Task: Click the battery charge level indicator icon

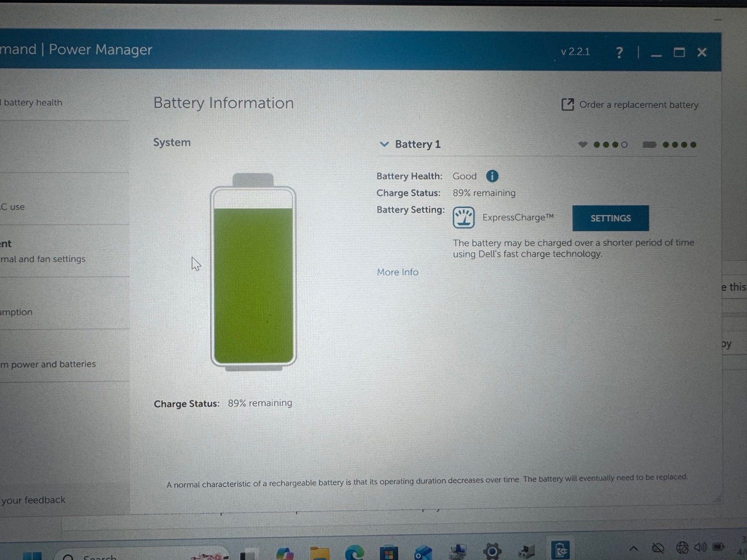Action: click(x=649, y=145)
